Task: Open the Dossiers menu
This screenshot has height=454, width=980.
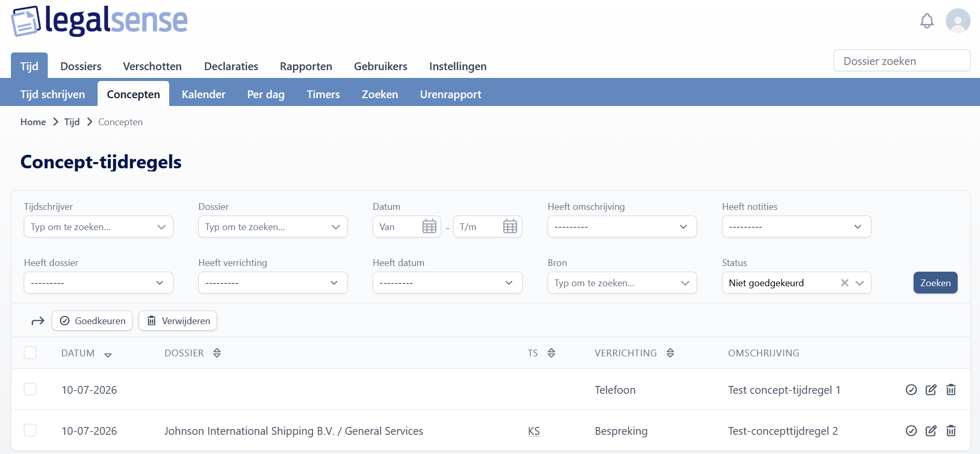Action: tap(80, 66)
